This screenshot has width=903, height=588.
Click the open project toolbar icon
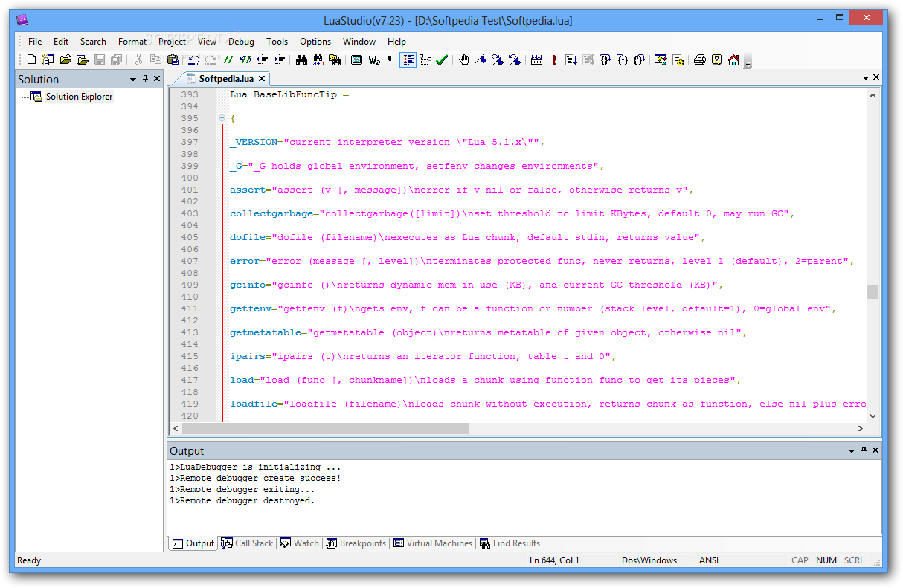pyautogui.click(x=83, y=60)
